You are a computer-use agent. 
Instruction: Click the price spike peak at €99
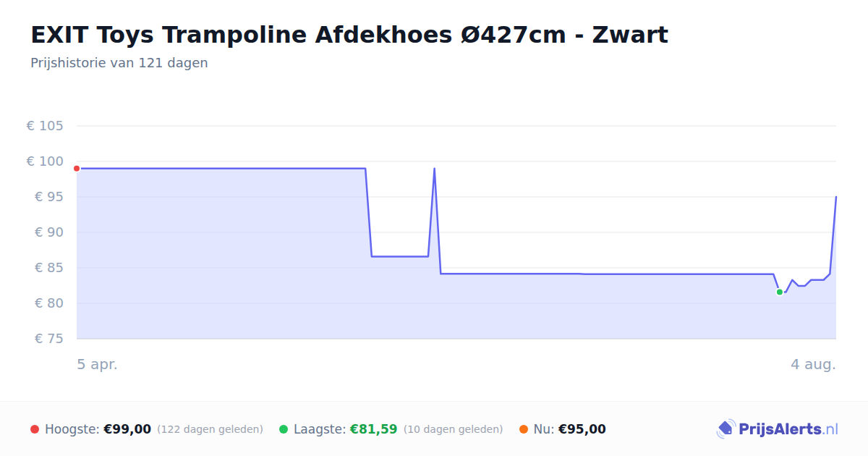(434, 169)
